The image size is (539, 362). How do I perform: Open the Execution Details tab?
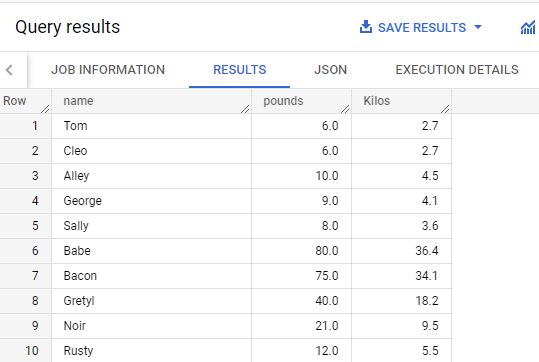pos(457,70)
